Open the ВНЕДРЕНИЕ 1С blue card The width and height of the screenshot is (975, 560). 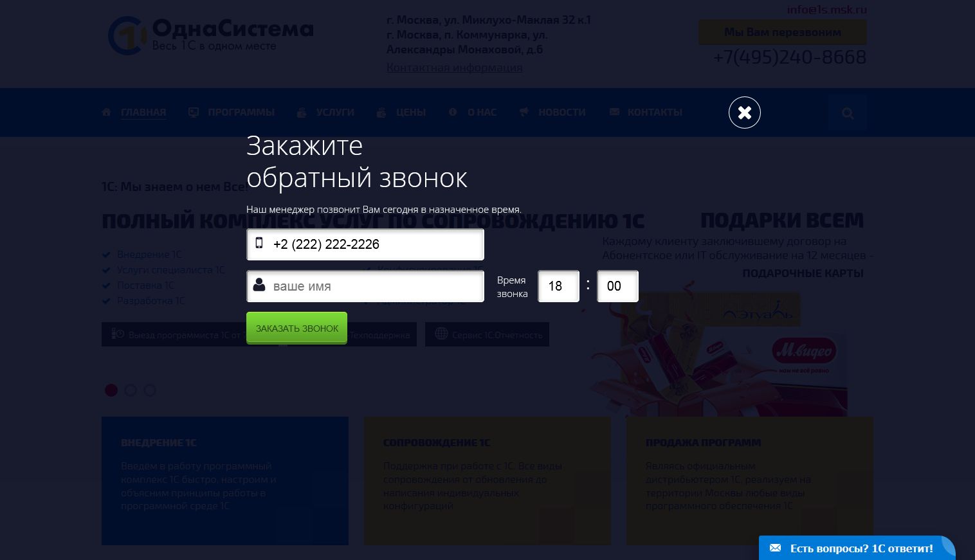click(225, 481)
